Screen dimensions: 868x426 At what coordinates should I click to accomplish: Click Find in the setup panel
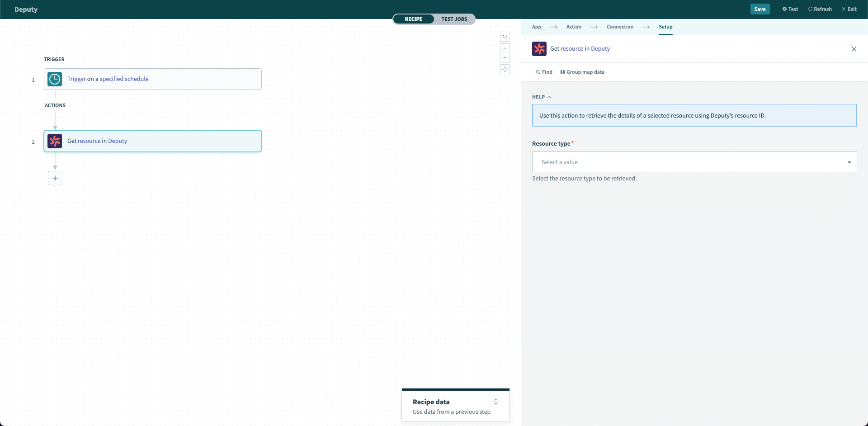point(544,72)
